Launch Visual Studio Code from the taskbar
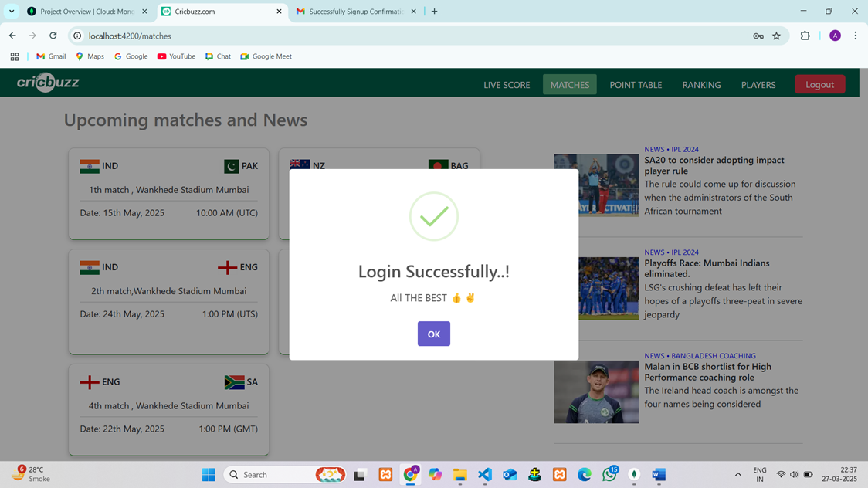 click(485, 475)
